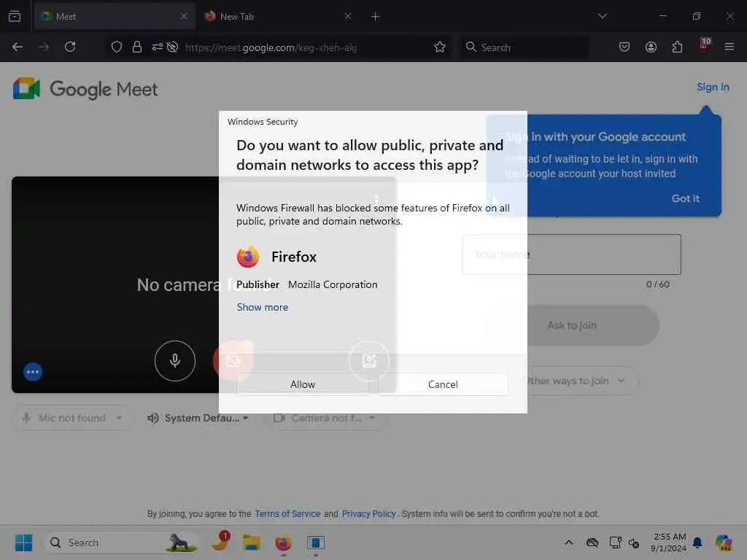Click the Firefox app icon in dialog
Image resolution: width=747 pixels, height=560 pixels.
pos(248,257)
